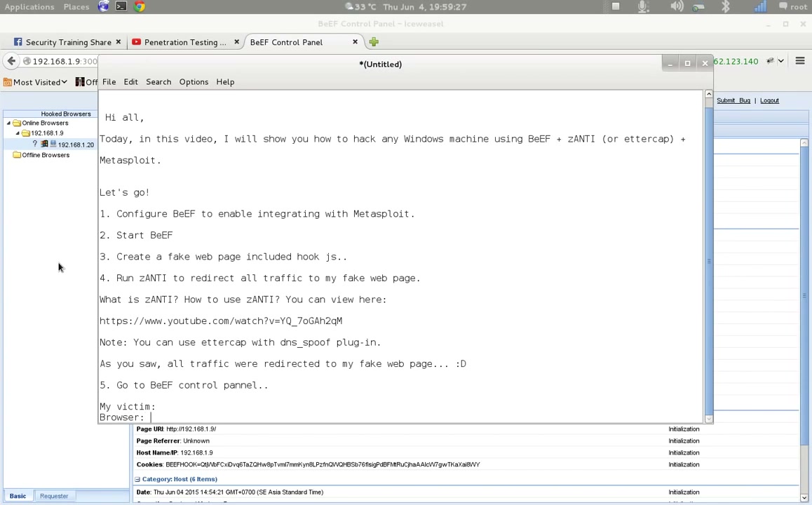The width and height of the screenshot is (812, 505).
Task: Click the Logout link
Action: coord(769,100)
